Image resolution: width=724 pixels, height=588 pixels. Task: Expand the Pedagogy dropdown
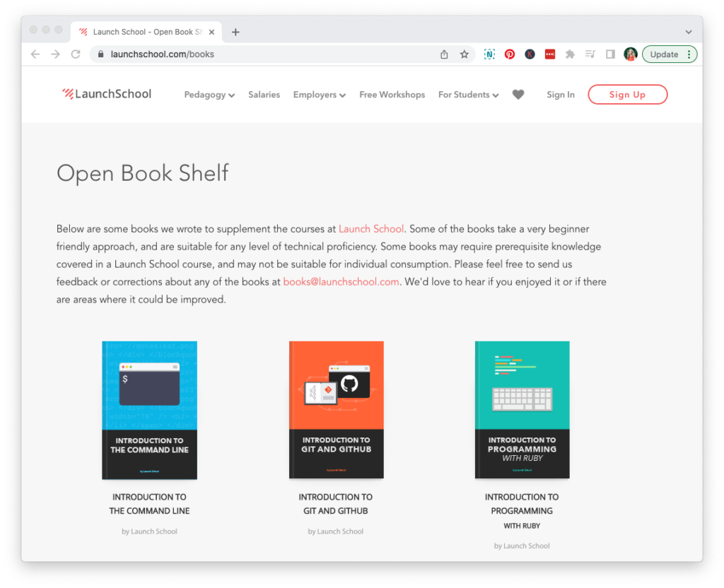209,94
